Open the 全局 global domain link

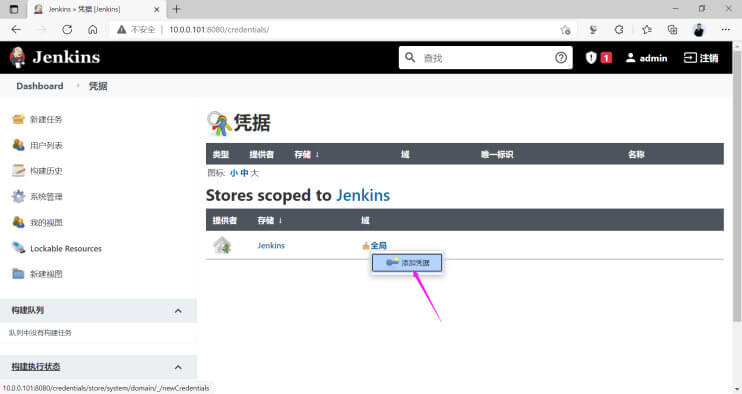tap(379, 245)
